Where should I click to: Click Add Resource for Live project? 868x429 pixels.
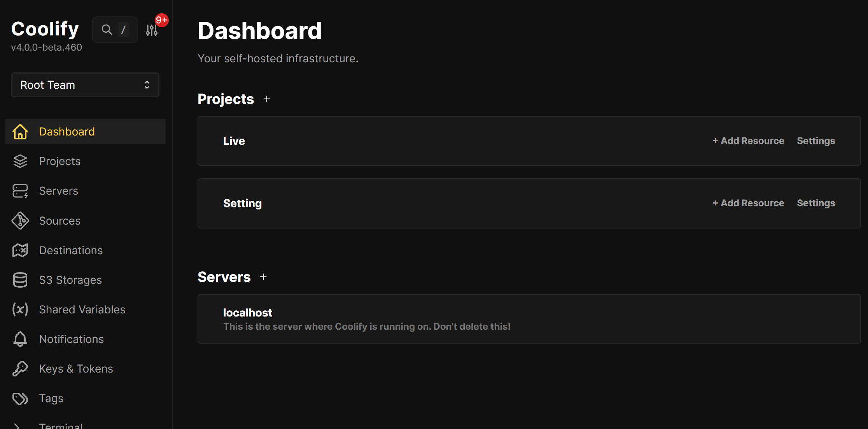tap(748, 141)
